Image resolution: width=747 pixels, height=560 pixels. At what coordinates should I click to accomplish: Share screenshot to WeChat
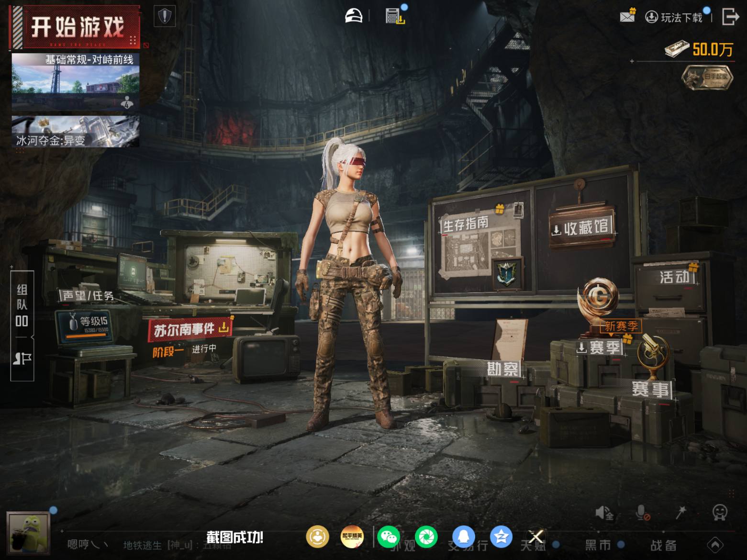pyautogui.click(x=389, y=537)
